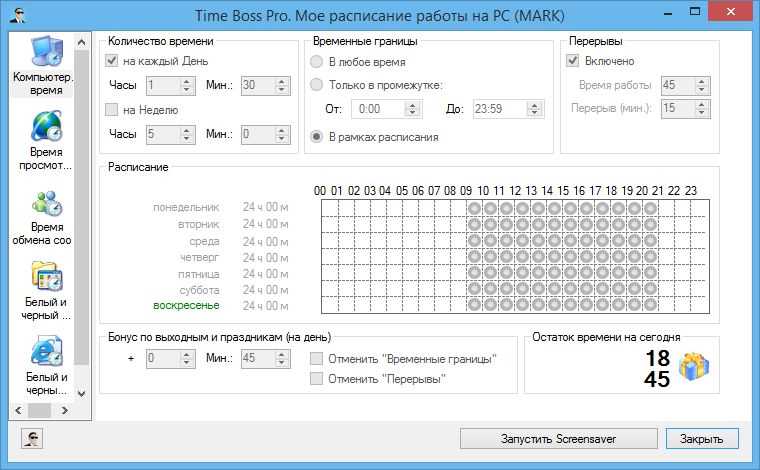Click the понедельник schedule cell at hour 09
760x470 pixels.
tap(475, 208)
